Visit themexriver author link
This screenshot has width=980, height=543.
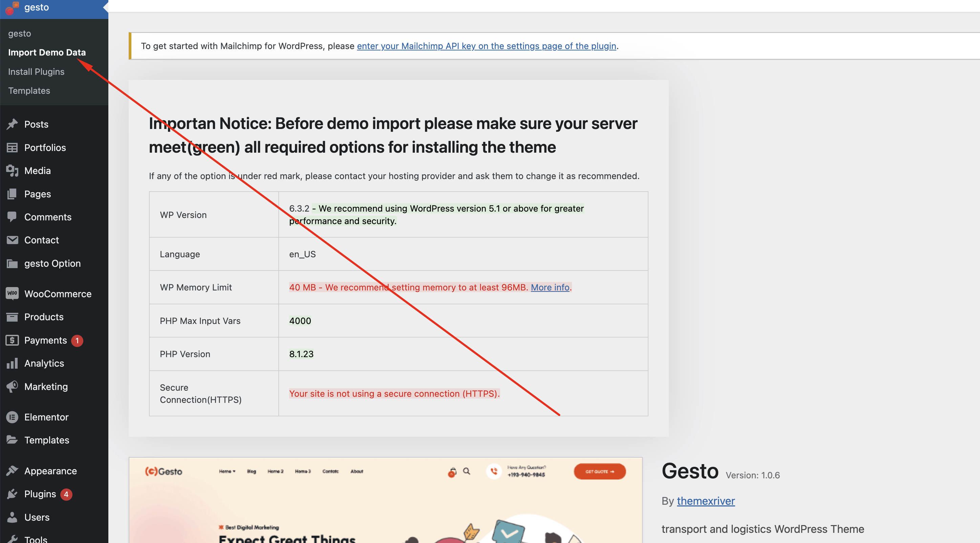click(705, 501)
